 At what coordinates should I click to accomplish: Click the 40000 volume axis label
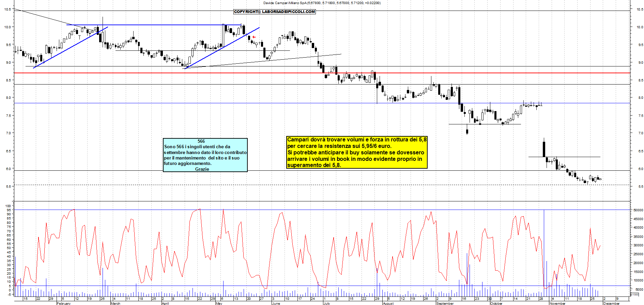coord(638,228)
